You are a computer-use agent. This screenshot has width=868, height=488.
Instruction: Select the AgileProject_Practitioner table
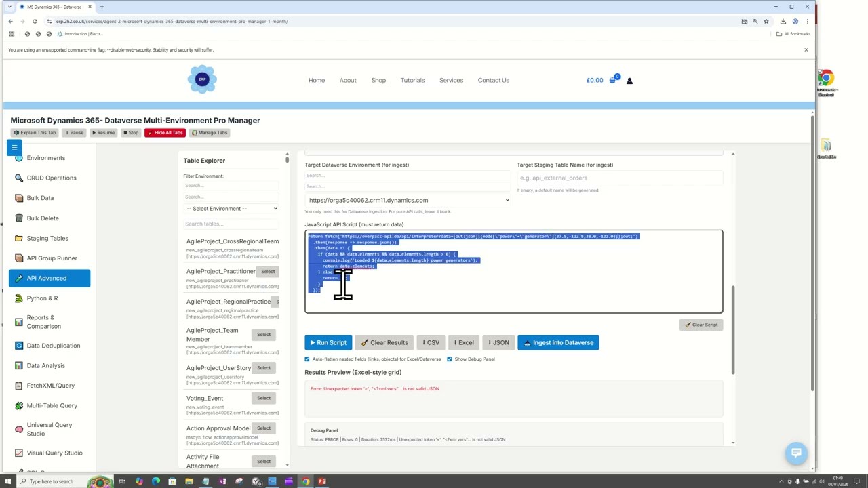point(268,272)
